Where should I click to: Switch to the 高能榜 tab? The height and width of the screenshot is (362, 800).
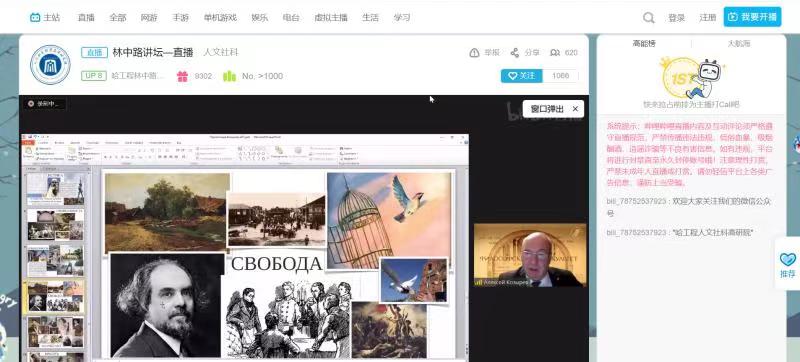pyautogui.click(x=644, y=43)
